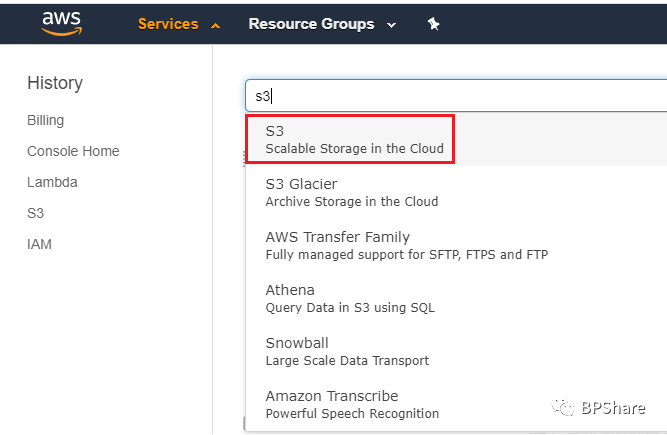Choose the Snowball data transport result
The height and width of the screenshot is (435, 667).
tap(346, 351)
